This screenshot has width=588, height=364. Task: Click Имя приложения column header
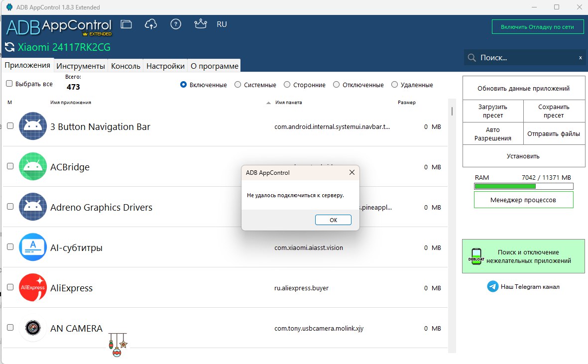[x=71, y=103]
